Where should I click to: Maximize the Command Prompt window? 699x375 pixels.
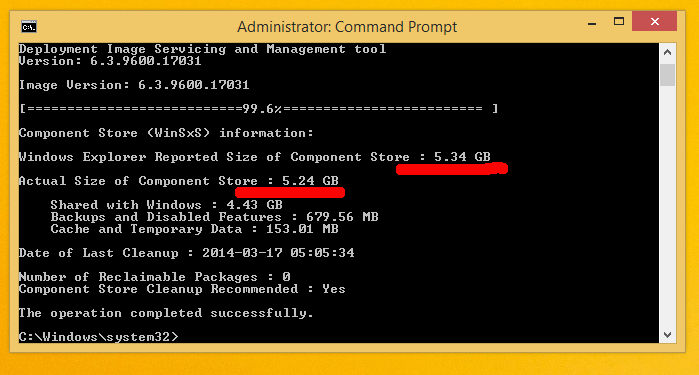pyautogui.click(x=619, y=21)
